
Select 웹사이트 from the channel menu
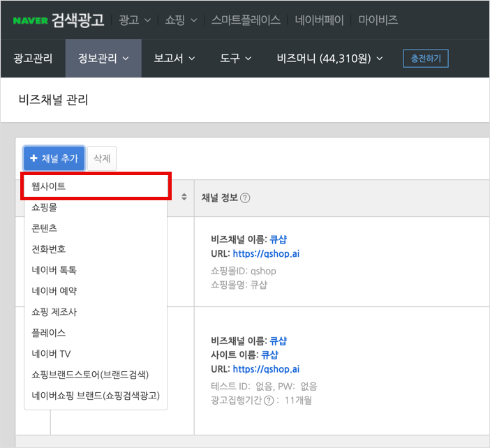(96, 186)
